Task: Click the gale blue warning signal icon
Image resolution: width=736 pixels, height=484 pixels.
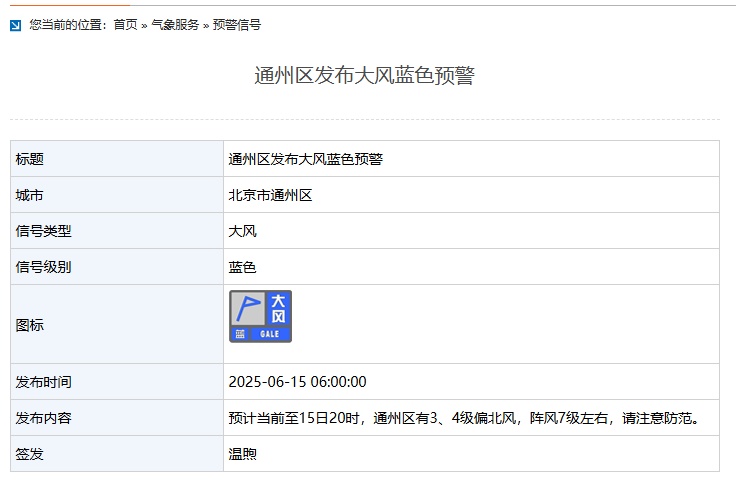Action: coord(260,317)
